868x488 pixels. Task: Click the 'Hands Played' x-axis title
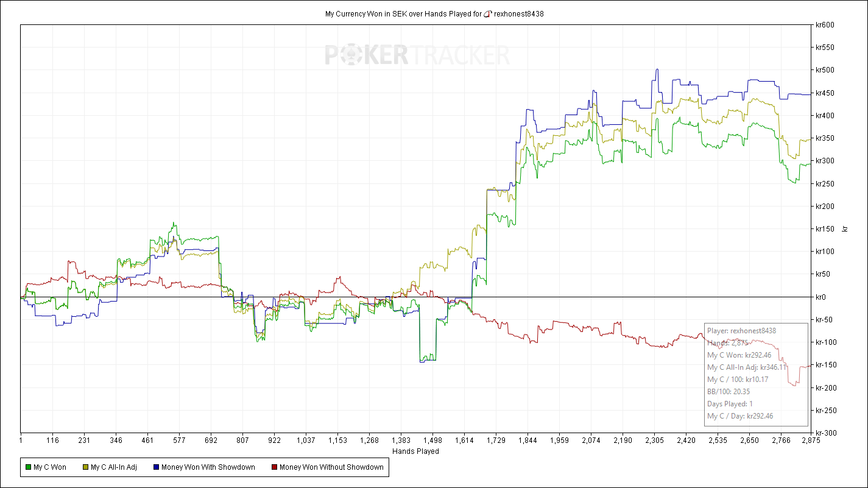pyautogui.click(x=415, y=451)
